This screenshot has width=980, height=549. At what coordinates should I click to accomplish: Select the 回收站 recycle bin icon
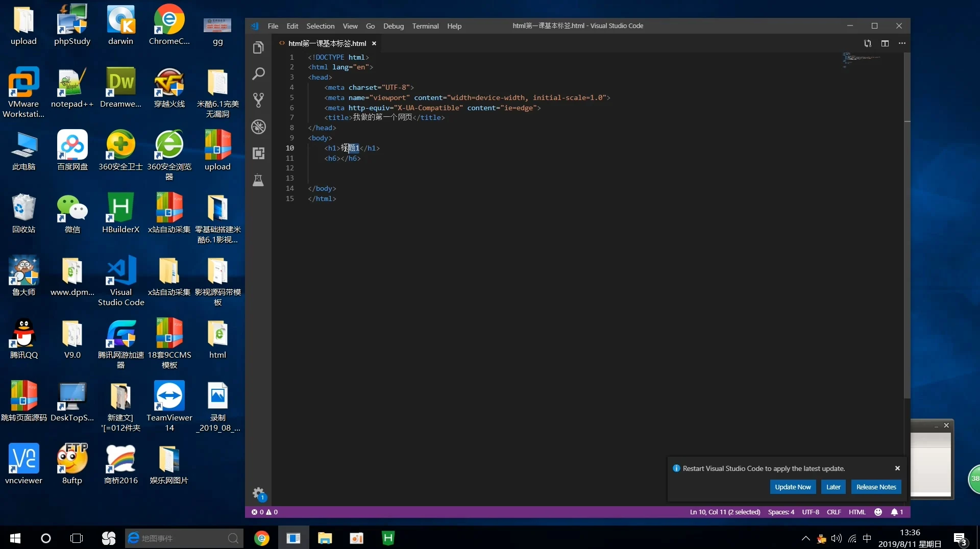tap(23, 213)
